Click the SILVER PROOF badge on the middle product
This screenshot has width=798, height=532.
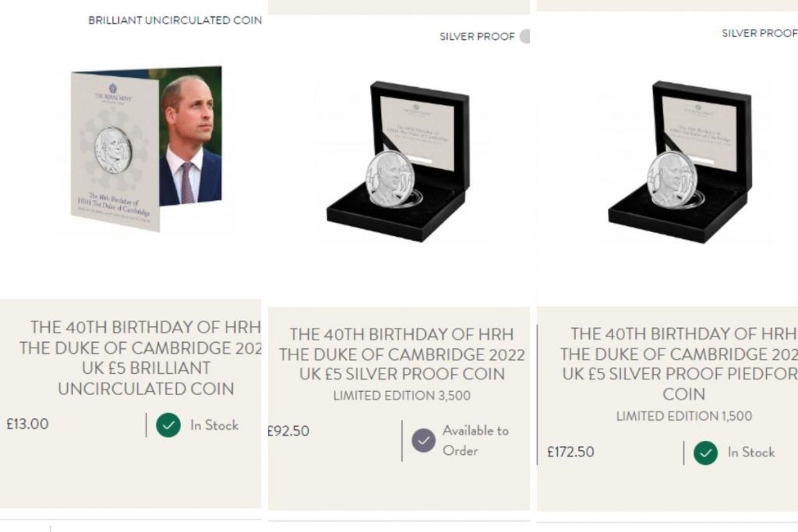[476, 35]
